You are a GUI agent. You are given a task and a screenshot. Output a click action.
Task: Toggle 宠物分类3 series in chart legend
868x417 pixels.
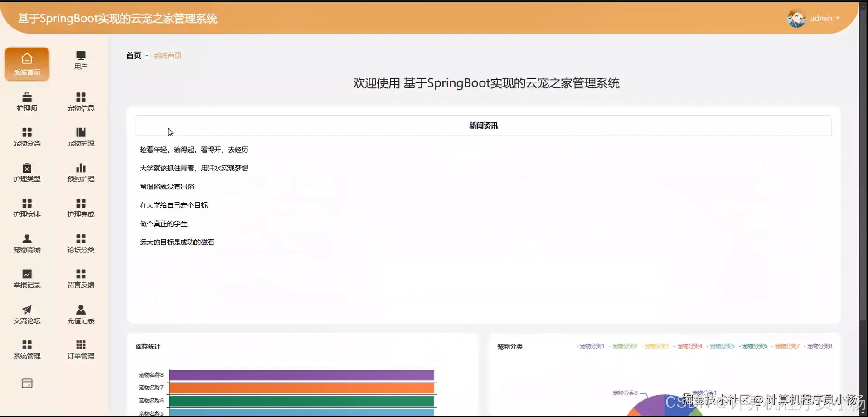coord(657,345)
